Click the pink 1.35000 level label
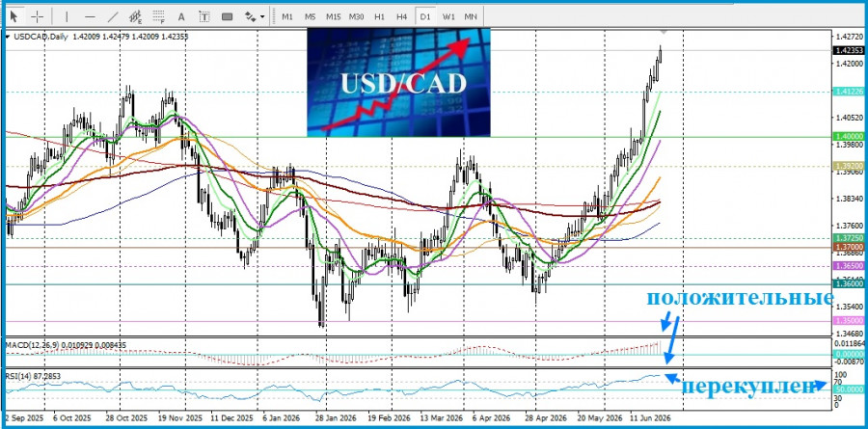This screenshot has width=868, height=429. click(849, 320)
